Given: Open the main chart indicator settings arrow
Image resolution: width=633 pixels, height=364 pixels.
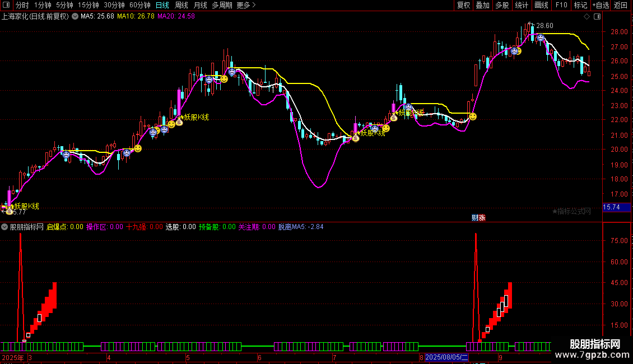Looking at the screenshot, I should pyautogui.click(x=75, y=17).
